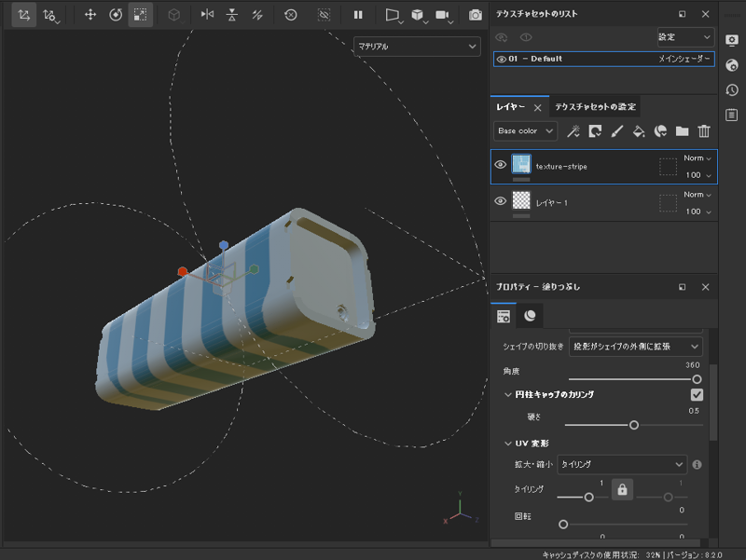Click the 回転 slider handle
The width and height of the screenshot is (746, 560).
(x=563, y=525)
